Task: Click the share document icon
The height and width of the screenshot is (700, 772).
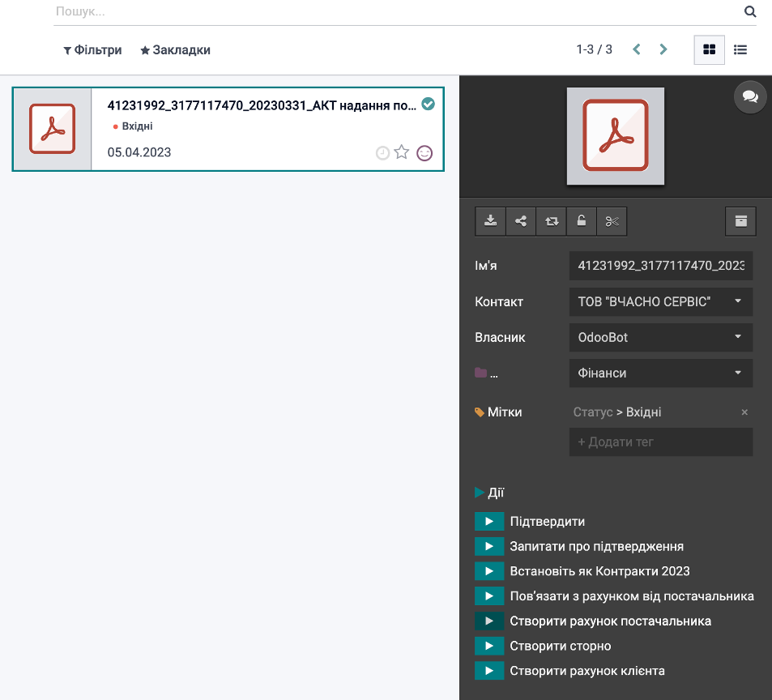Action: (x=521, y=221)
